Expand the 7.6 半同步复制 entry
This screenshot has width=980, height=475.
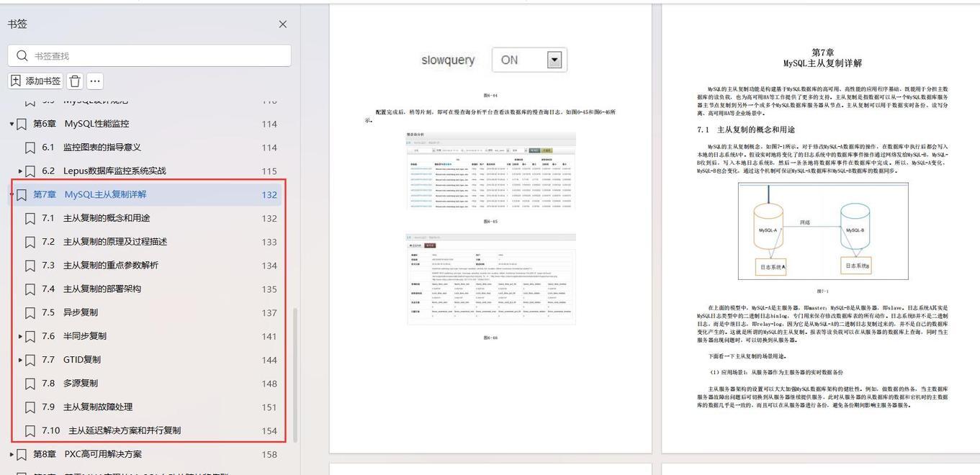(20, 336)
